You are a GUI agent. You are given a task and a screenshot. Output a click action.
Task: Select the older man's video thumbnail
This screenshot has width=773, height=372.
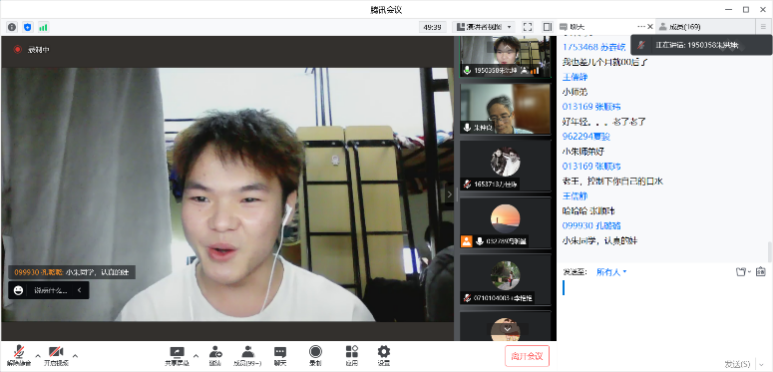[x=505, y=108]
